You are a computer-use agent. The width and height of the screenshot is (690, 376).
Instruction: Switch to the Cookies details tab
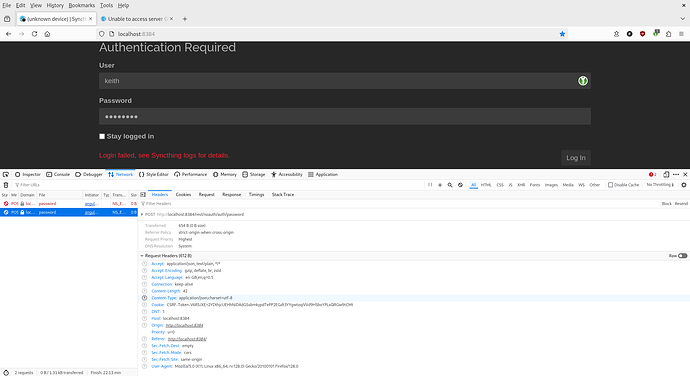pos(184,194)
